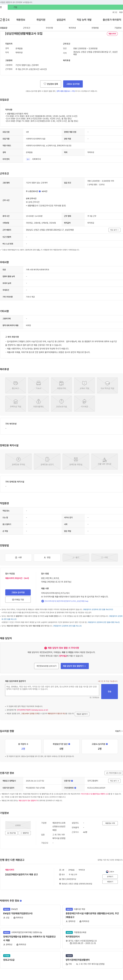Jump to 우대사항 section tab
This screenshot has width=123, height=980.
(x=49, y=28)
